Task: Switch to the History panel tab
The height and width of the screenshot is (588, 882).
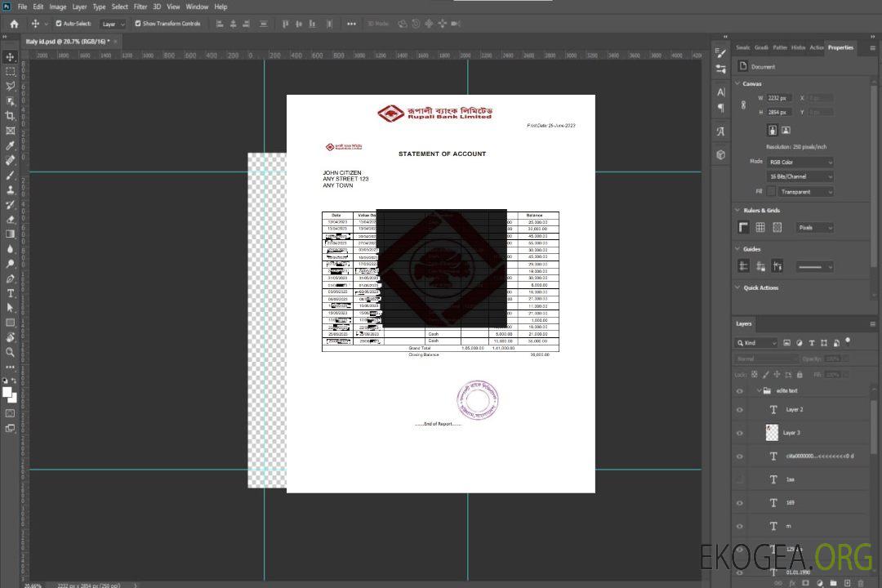Action: coord(798,48)
